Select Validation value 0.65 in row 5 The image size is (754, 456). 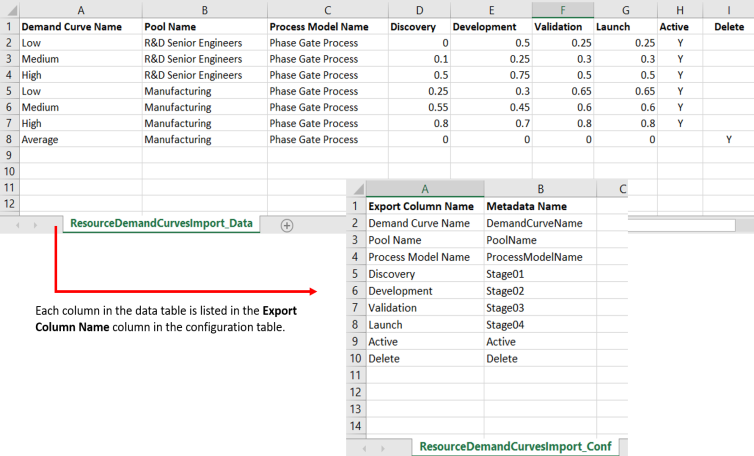click(x=563, y=91)
